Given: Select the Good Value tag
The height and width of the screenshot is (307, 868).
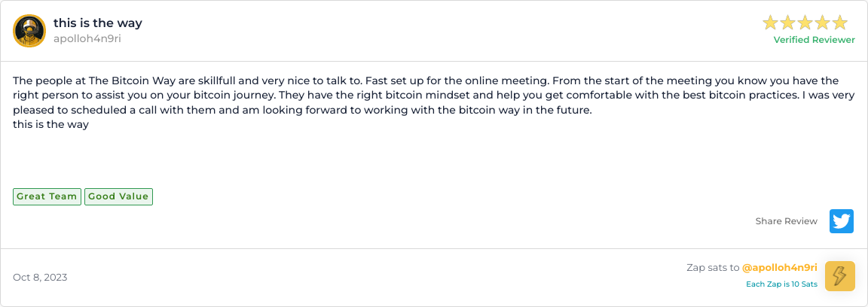Looking at the screenshot, I should pyautogui.click(x=118, y=196).
